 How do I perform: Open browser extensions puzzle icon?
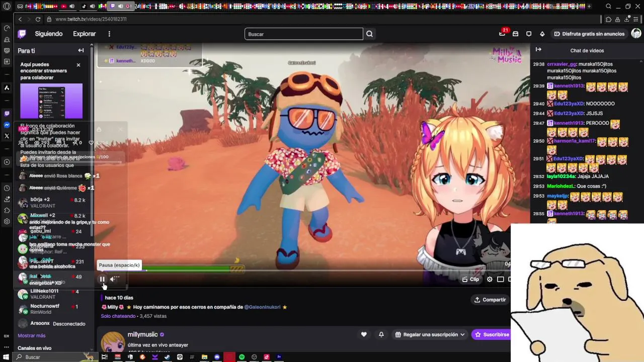(x=608, y=19)
